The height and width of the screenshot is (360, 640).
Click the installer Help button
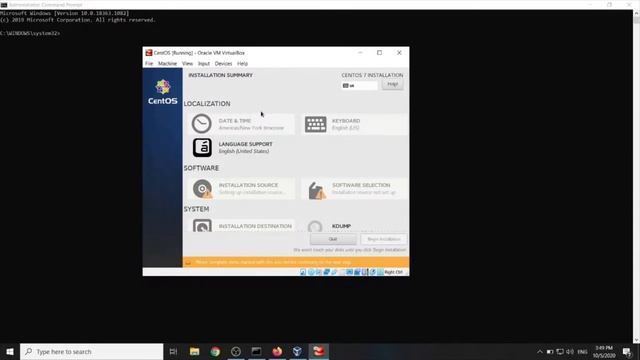pos(392,84)
